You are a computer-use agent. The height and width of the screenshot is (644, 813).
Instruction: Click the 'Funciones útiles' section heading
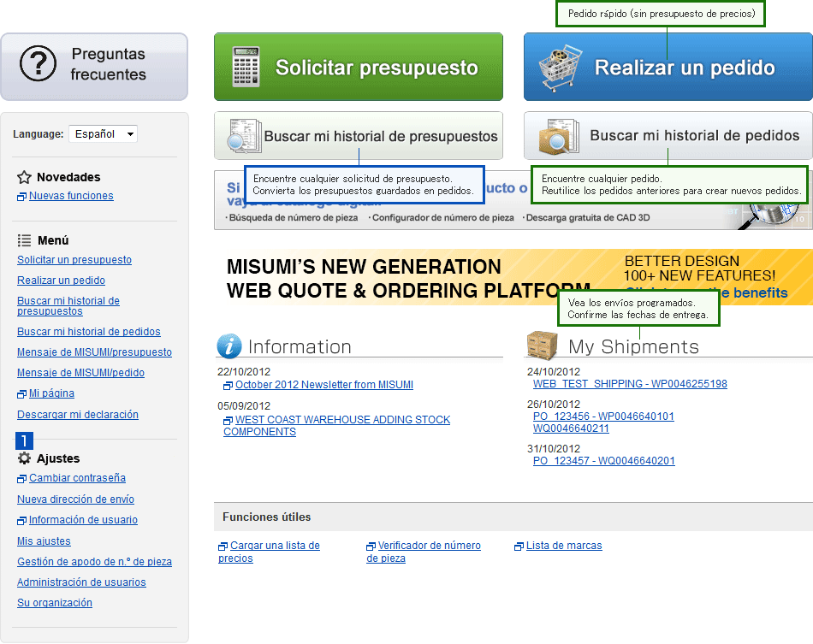[x=266, y=517]
